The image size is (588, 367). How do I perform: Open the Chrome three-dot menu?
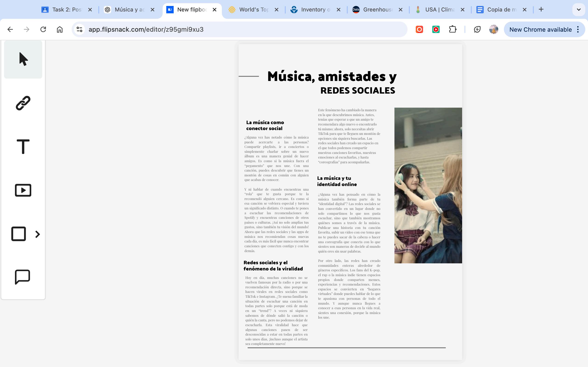coord(578,29)
